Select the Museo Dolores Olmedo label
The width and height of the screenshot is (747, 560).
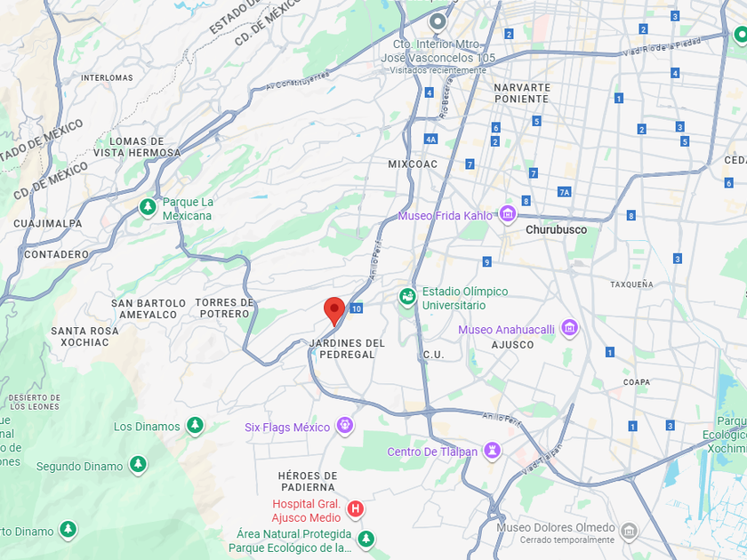556,527
